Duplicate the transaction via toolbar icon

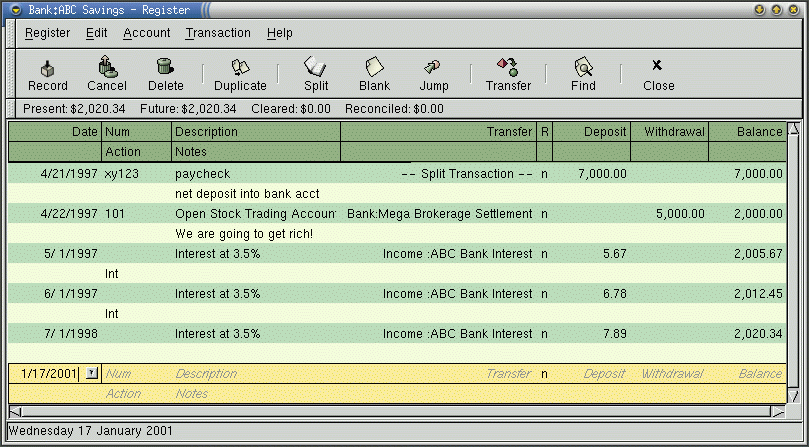coord(240,68)
